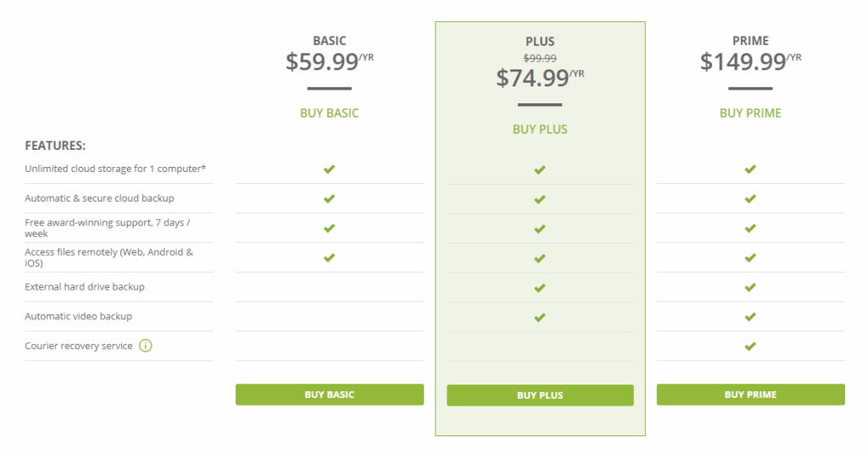Click the PRIME plan heading

point(750,41)
